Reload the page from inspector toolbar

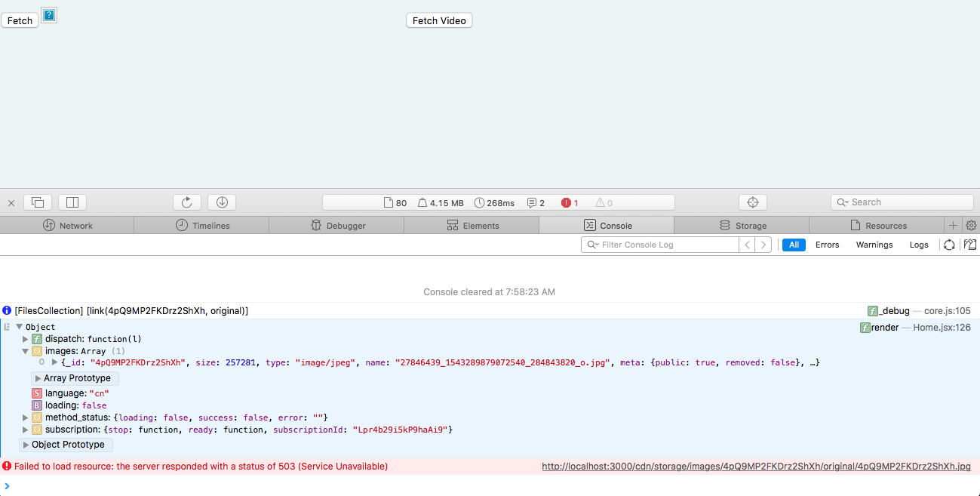[186, 202]
